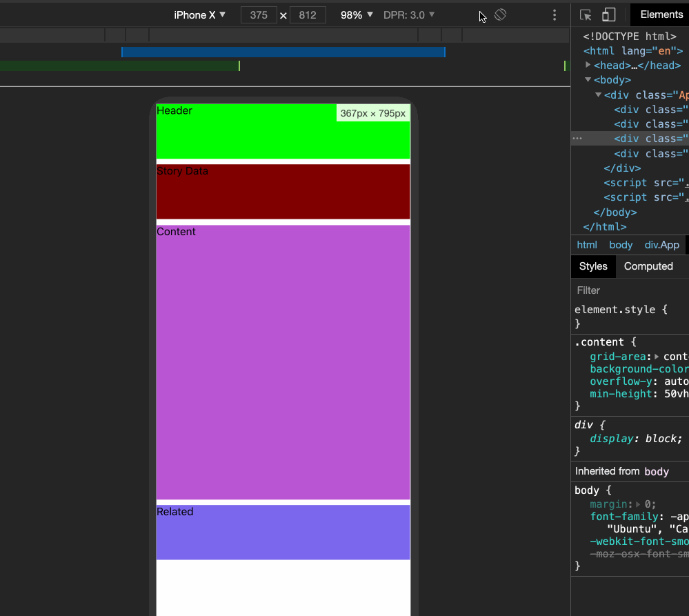Open the 98% zoom level dropdown
The height and width of the screenshot is (616, 689).
[357, 15]
